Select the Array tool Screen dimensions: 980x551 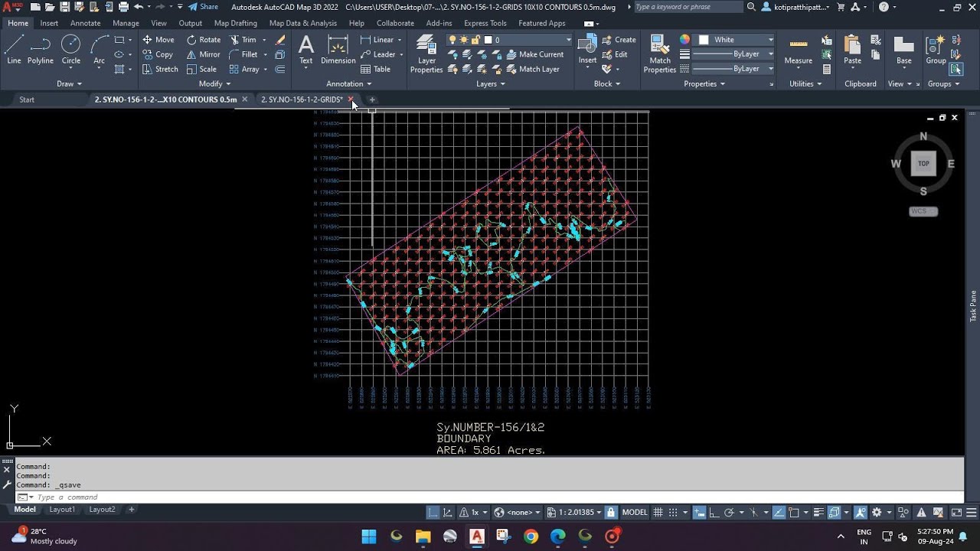(x=245, y=69)
